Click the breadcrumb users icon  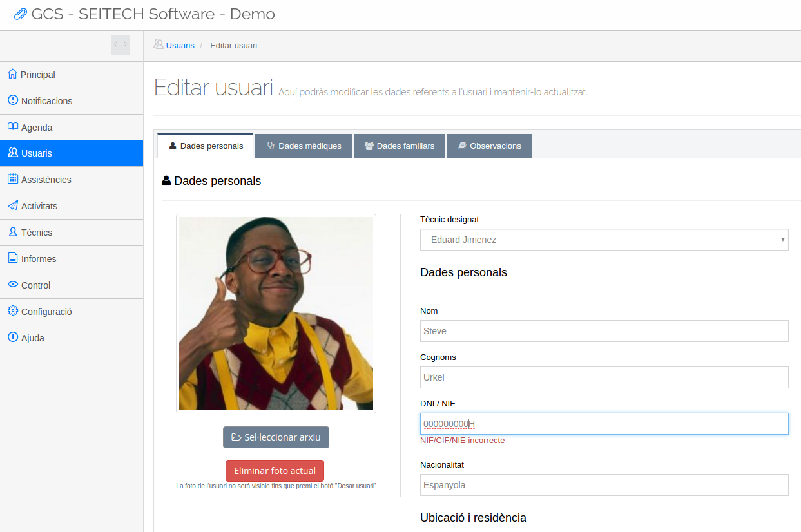tap(159, 44)
